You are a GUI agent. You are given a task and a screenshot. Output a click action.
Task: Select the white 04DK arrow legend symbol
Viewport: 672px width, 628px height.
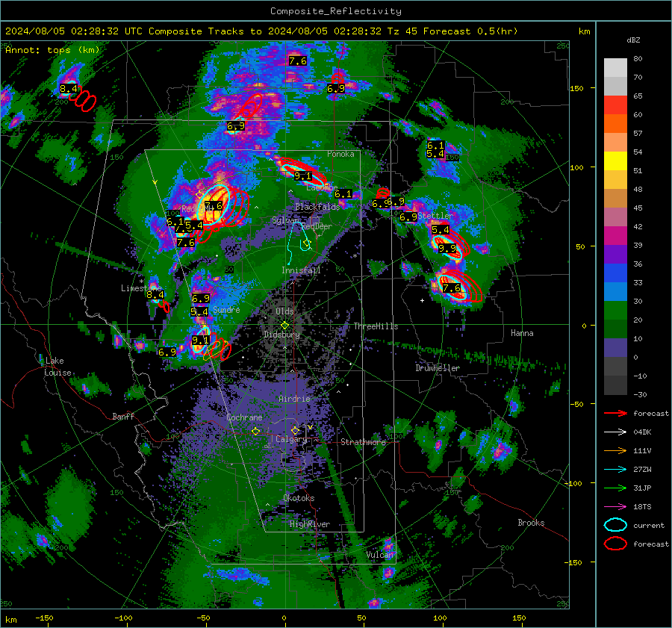click(x=615, y=432)
